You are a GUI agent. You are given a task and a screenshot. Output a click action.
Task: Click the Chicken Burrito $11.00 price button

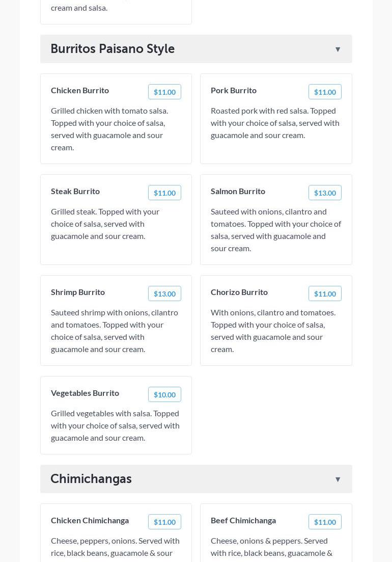pos(164,92)
